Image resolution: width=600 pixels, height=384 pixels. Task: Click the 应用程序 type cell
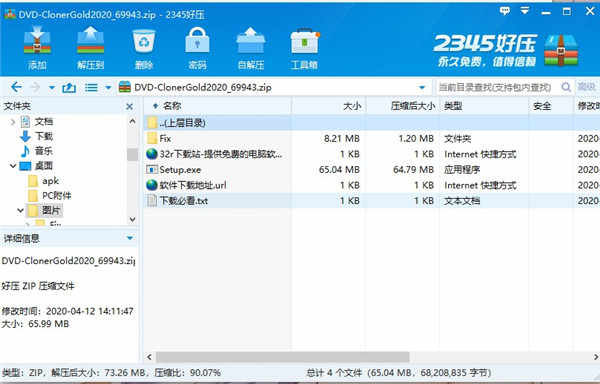pos(462,169)
